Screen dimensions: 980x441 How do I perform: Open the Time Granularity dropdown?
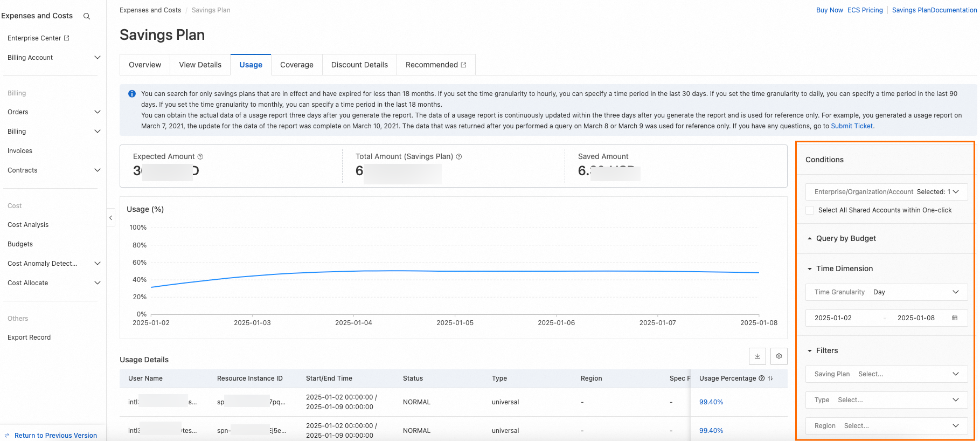[x=886, y=292]
